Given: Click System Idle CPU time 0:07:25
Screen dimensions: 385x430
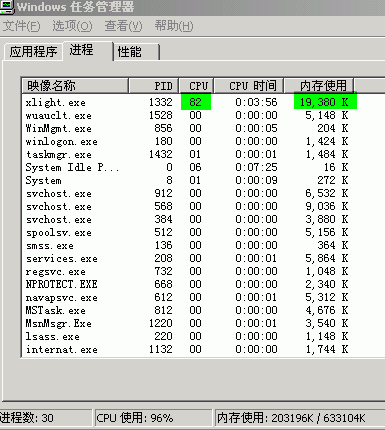Looking at the screenshot, I should click(256, 167).
